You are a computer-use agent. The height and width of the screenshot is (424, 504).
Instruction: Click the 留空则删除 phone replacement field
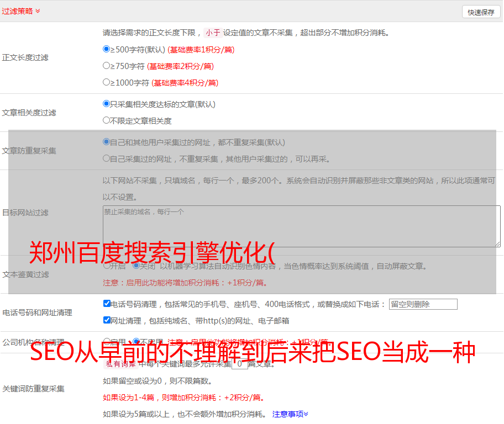pos(423,304)
